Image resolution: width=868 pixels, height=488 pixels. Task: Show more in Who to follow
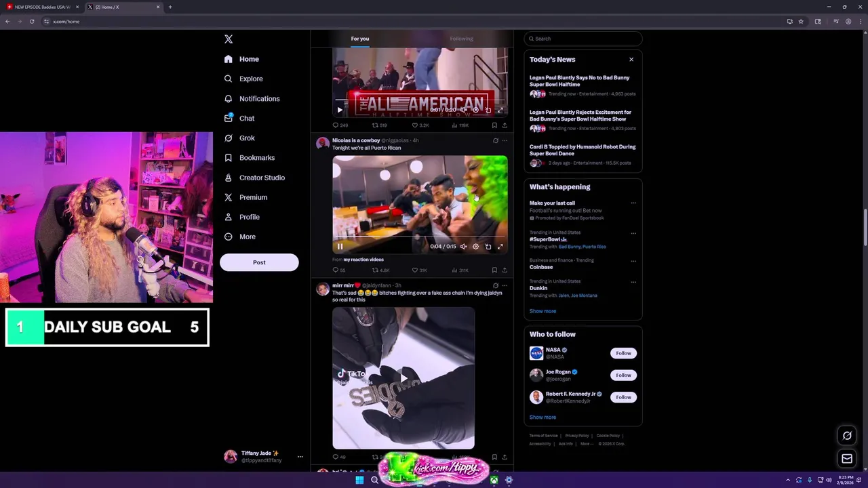pos(542,418)
